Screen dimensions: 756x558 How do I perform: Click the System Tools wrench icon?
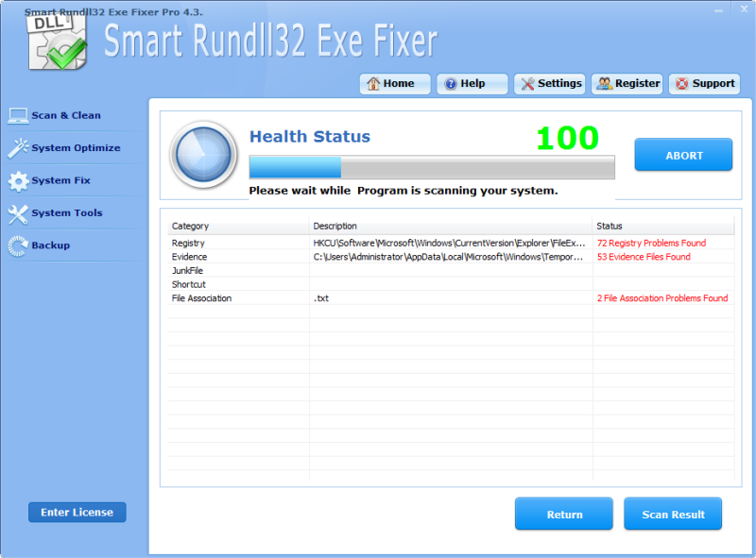[18, 214]
